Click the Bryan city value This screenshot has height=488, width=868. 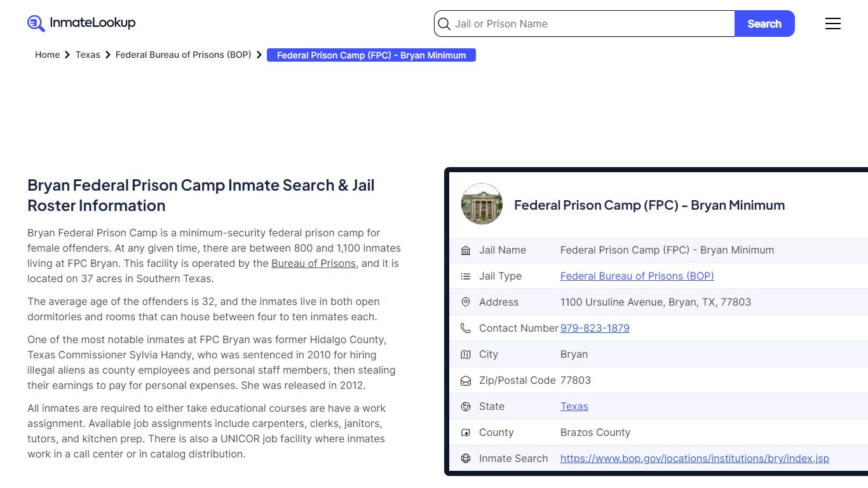pyautogui.click(x=574, y=354)
